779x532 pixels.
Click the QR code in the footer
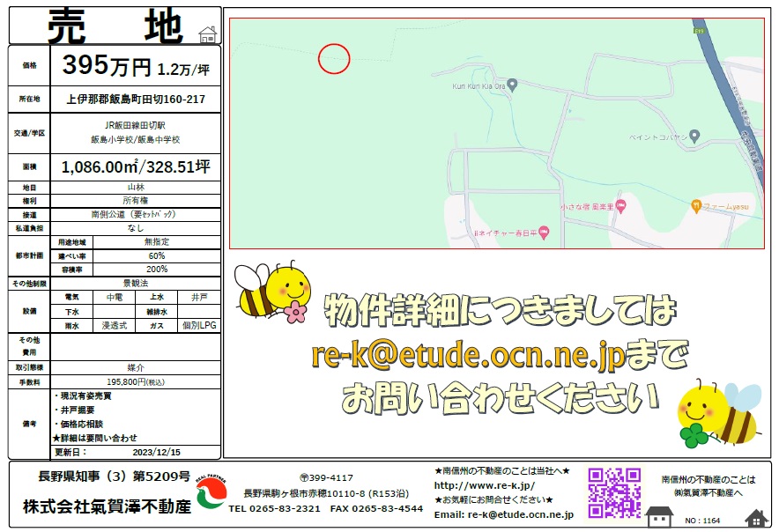[x=614, y=492]
